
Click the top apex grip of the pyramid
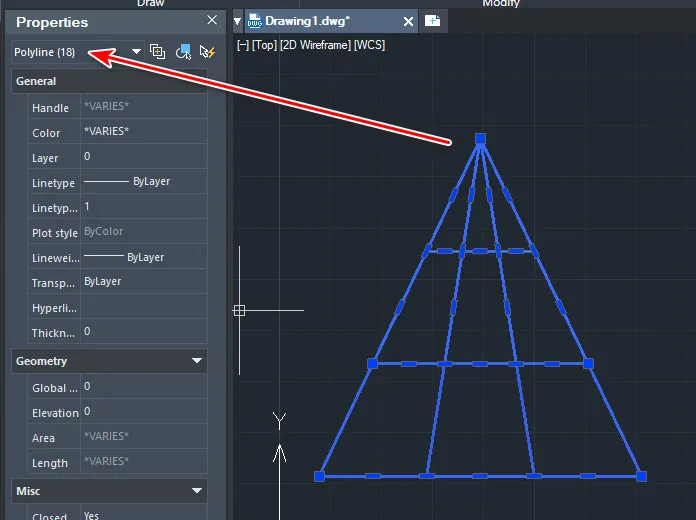[x=480, y=139]
